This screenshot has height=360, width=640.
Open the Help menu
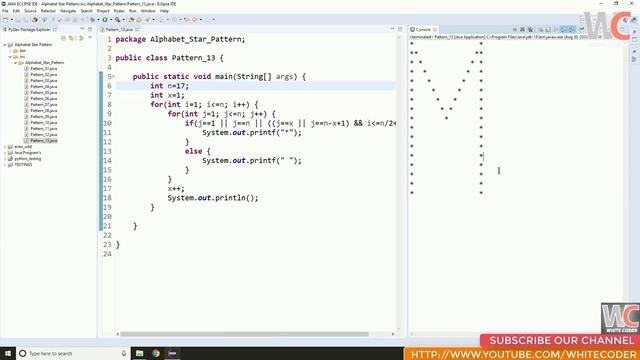(164, 11)
